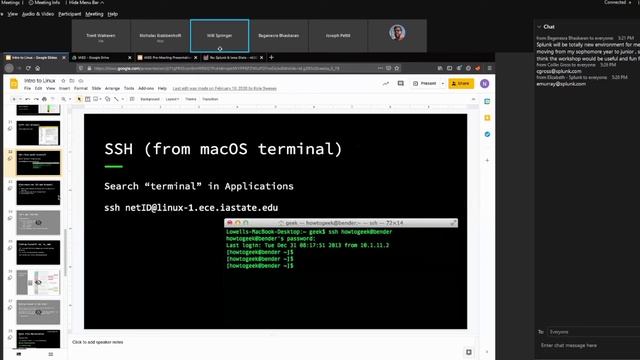Open the Webex Participant menu
The image size is (640, 360).
(x=69, y=14)
